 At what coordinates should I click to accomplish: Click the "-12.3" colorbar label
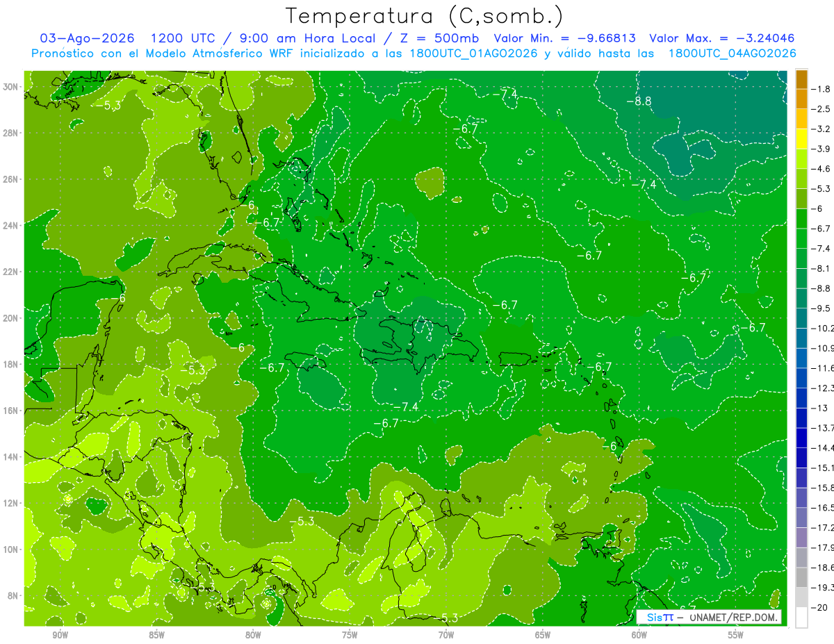click(823, 388)
